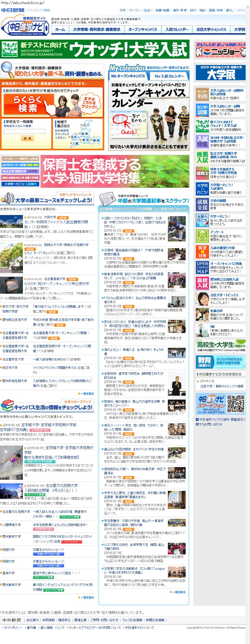
Task: Click the 大学へ行こう sidebar icon
Action: point(202,220)
